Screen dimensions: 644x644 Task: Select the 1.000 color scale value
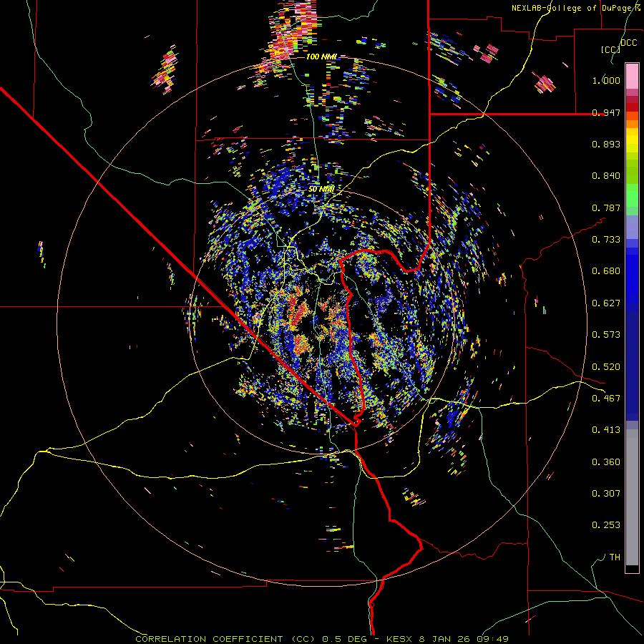[606, 80]
